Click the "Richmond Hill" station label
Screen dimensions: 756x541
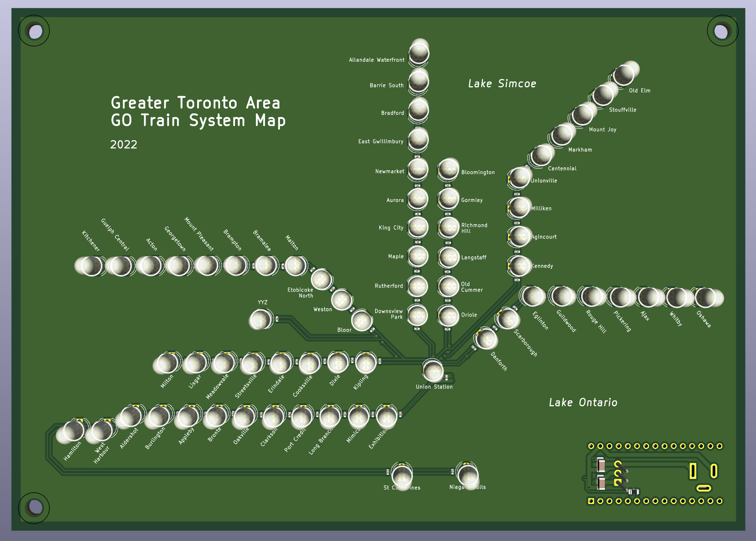point(474,228)
